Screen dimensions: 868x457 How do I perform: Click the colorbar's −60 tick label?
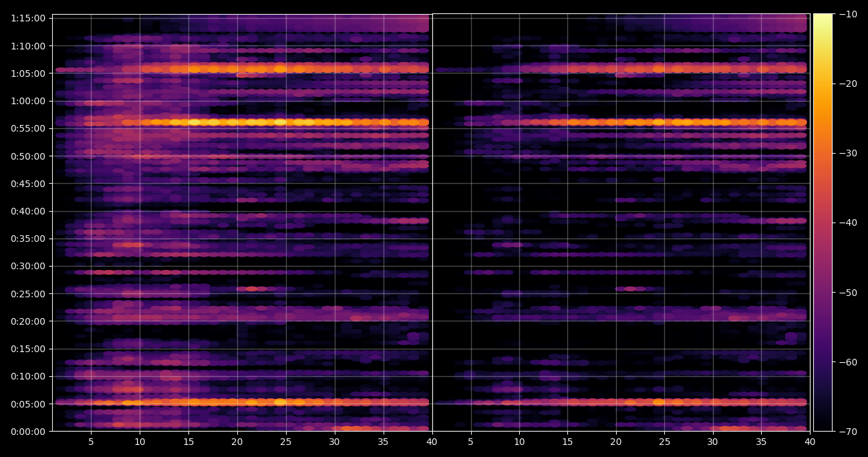[x=847, y=362]
